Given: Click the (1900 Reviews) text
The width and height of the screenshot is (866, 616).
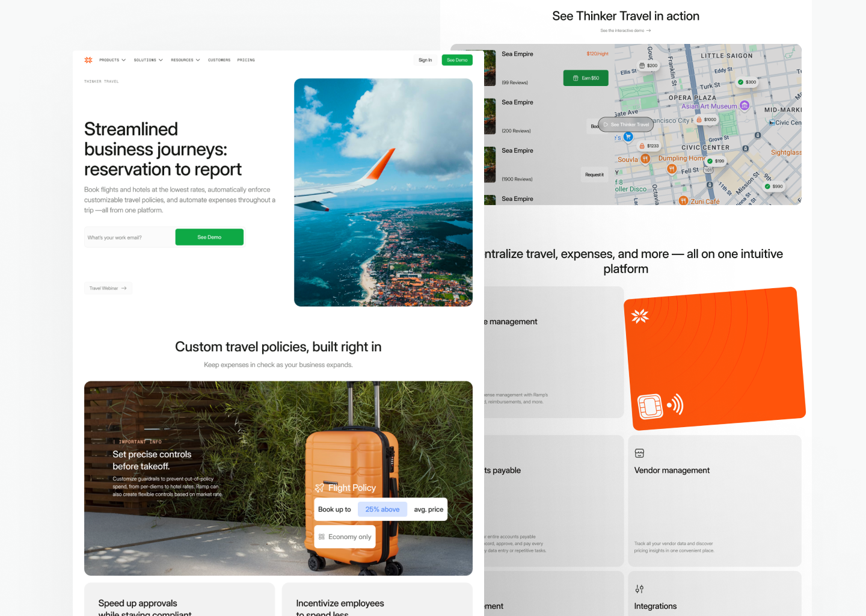Looking at the screenshot, I should click(517, 179).
